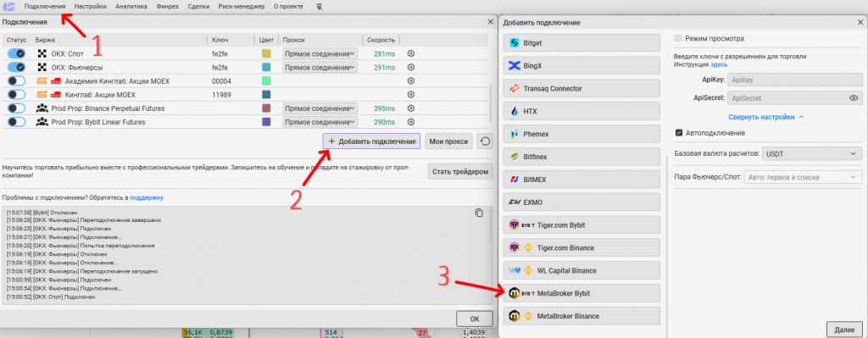Open settings gear for OKX: Спот row
Screen dimensions: 868x338
[x=411, y=53]
